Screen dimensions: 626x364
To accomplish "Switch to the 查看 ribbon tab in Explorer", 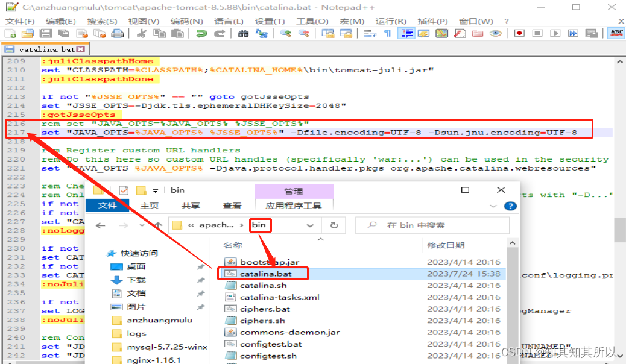I will pyautogui.click(x=232, y=206).
